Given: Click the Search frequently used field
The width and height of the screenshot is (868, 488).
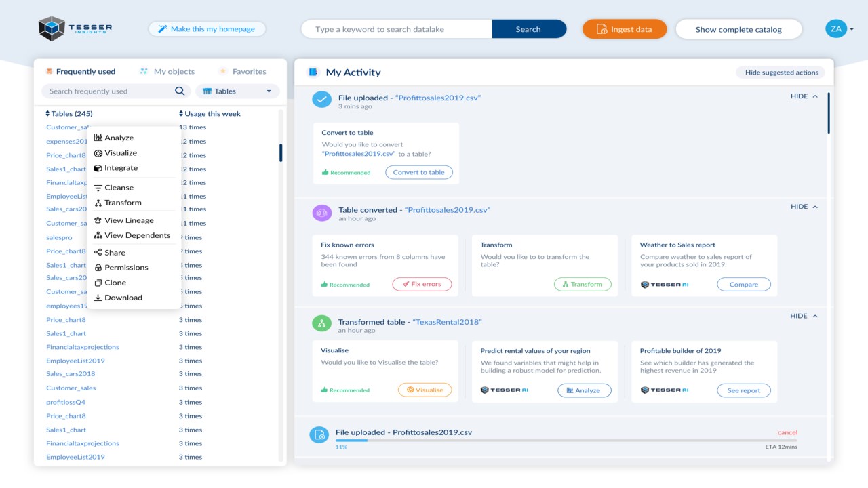Looking at the screenshot, I should coord(115,91).
